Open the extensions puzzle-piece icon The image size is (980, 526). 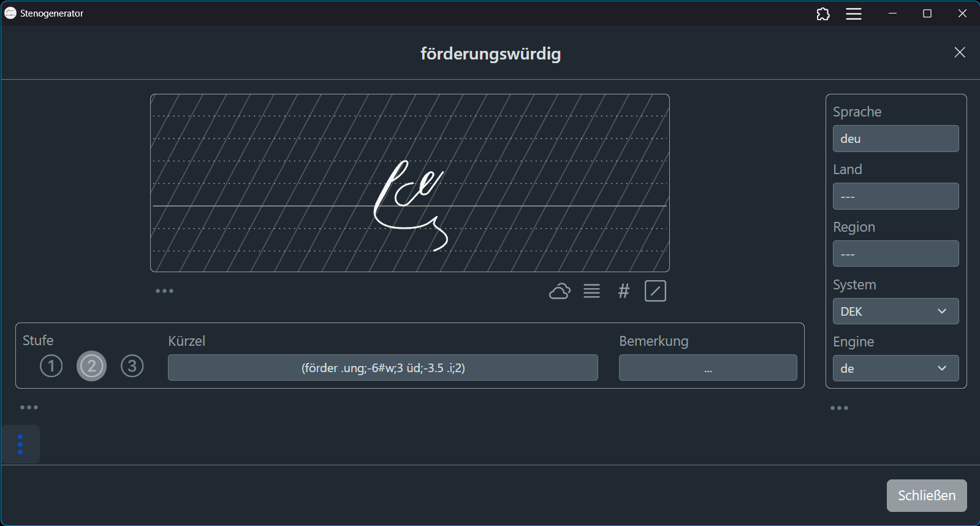click(823, 13)
